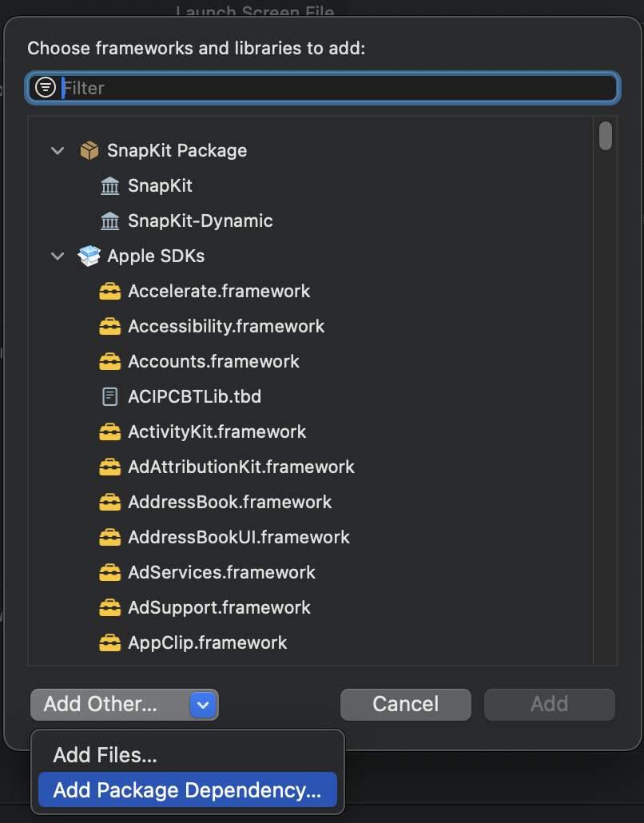Choose Add Files… from the menu
The width and height of the screenshot is (644, 823).
point(188,755)
